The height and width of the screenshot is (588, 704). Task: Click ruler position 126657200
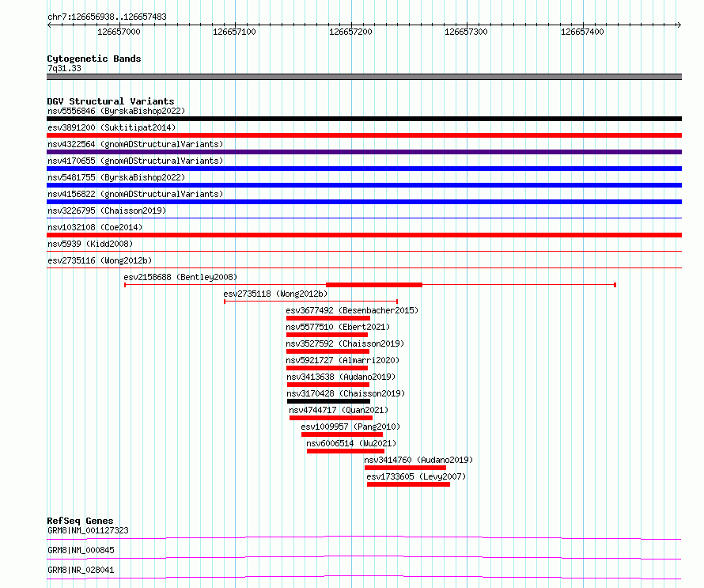[x=350, y=32]
